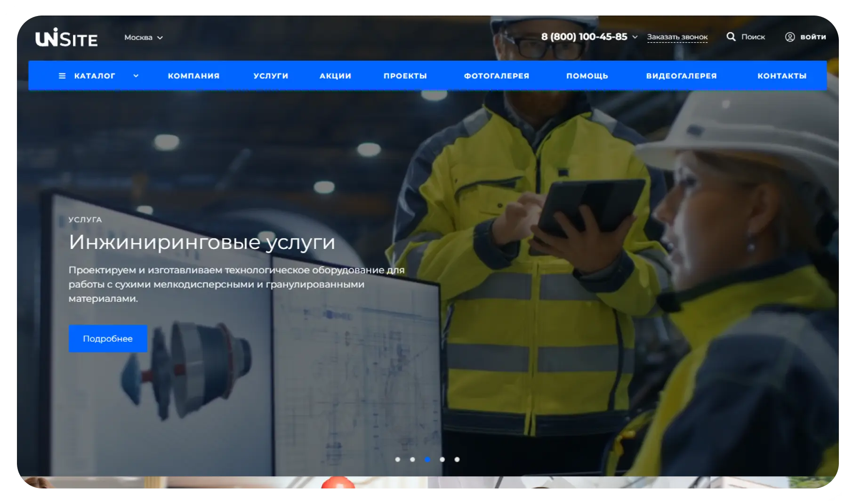Viewport: 853px width, 504px height.
Task: Expand the Каталог menu chevron
Action: [136, 76]
